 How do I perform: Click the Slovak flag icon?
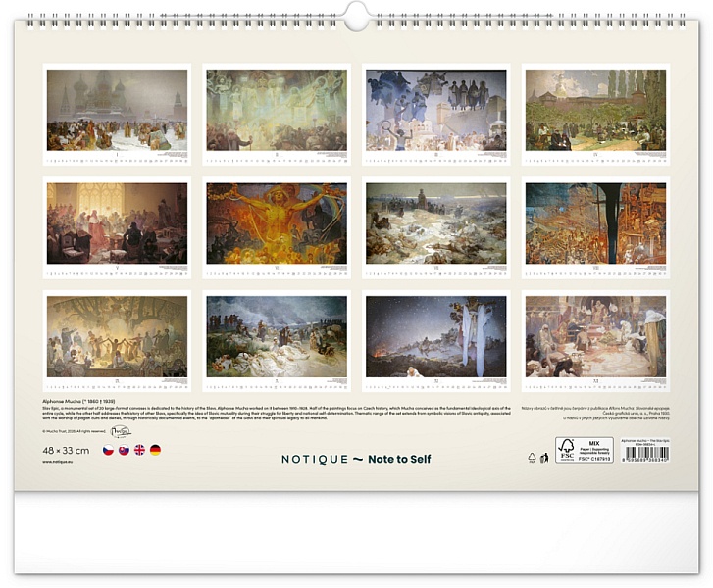coord(123,450)
